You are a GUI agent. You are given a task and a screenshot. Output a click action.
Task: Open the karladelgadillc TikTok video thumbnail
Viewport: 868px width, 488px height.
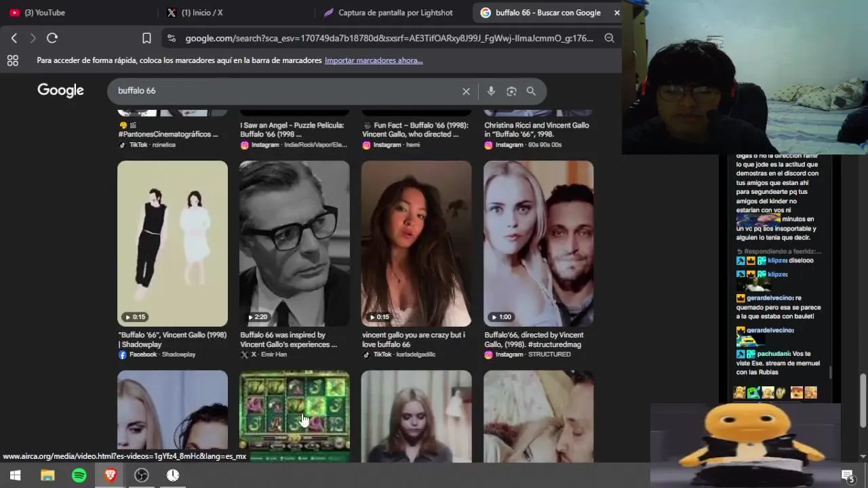coord(416,243)
